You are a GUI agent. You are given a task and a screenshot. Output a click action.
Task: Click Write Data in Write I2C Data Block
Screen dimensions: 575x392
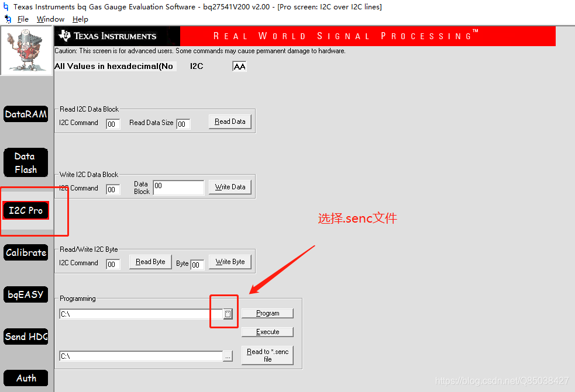(x=229, y=187)
